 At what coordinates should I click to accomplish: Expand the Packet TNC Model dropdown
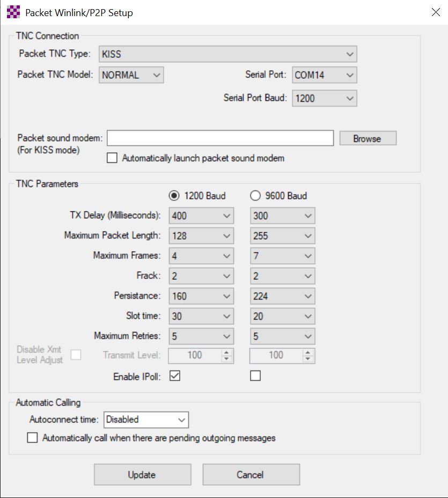[131, 75]
